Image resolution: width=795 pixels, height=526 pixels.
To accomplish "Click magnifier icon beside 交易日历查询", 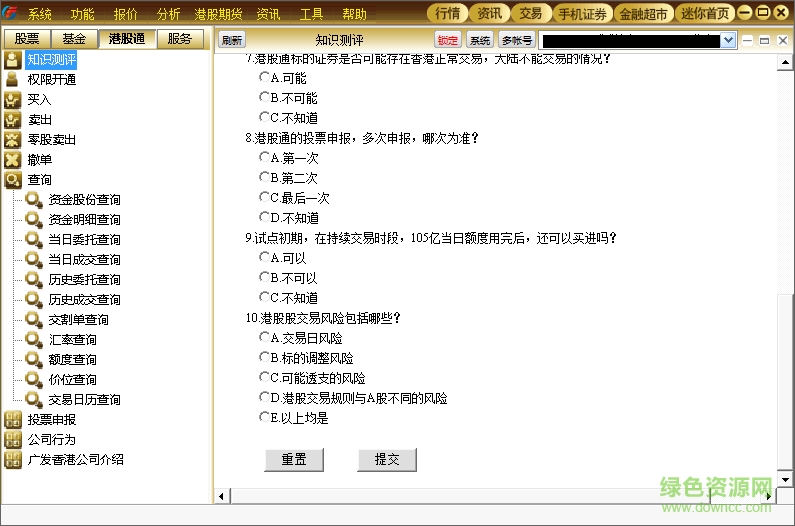I will (x=34, y=400).
